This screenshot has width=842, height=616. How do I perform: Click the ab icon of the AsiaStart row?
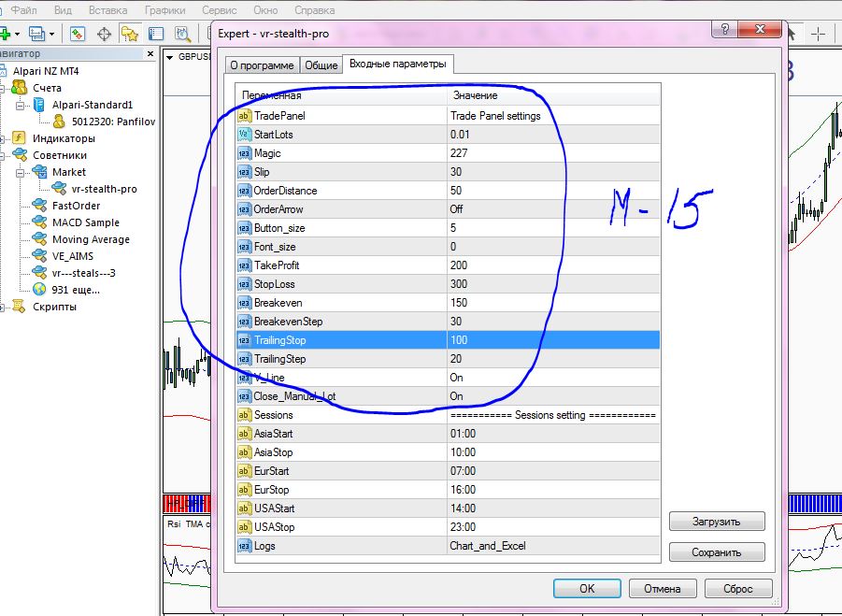click(x=244, y=434)
